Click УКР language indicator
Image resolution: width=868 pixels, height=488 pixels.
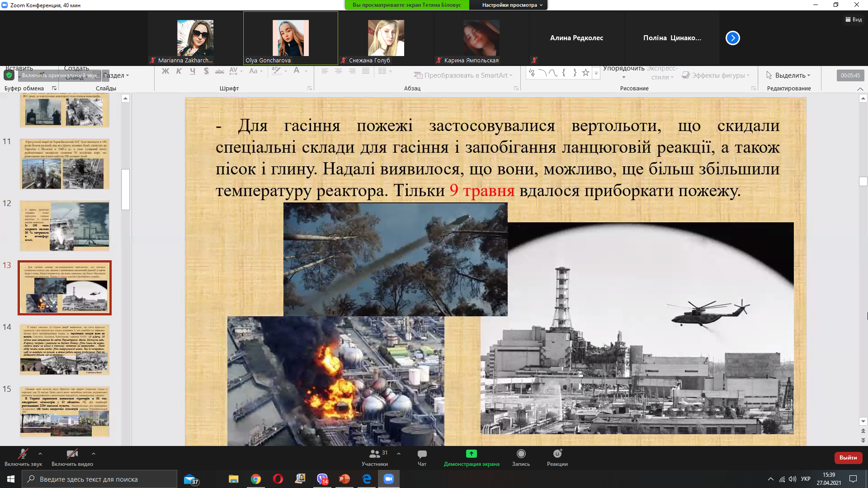(806, 479)
